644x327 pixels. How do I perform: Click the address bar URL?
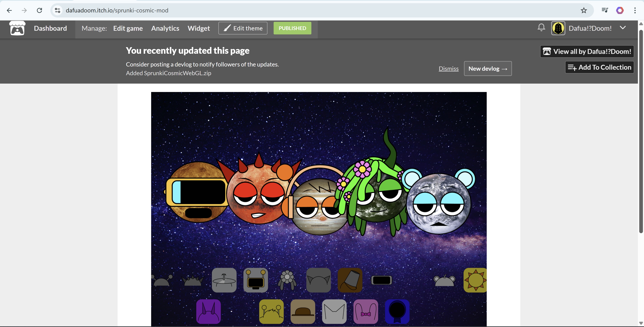(x=117, y=11)
